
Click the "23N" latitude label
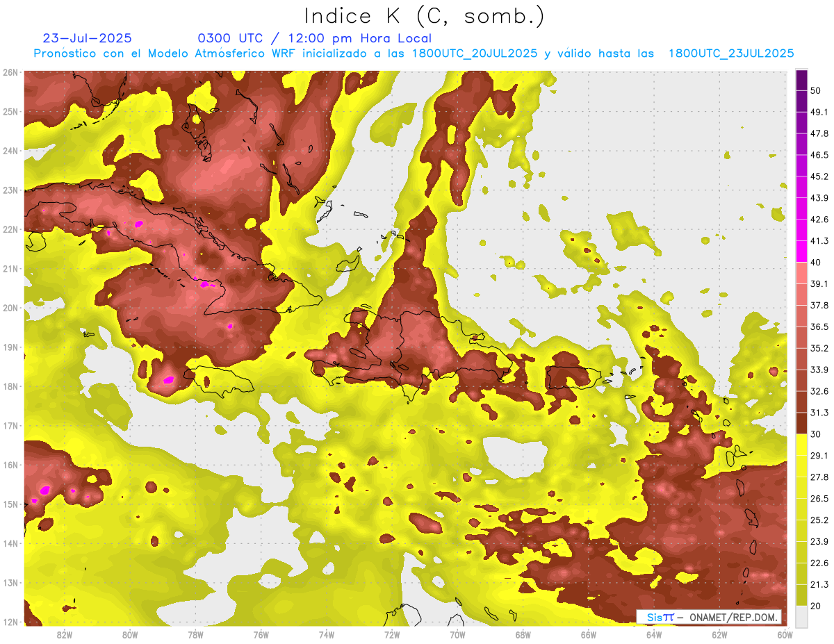coord(10,190)
